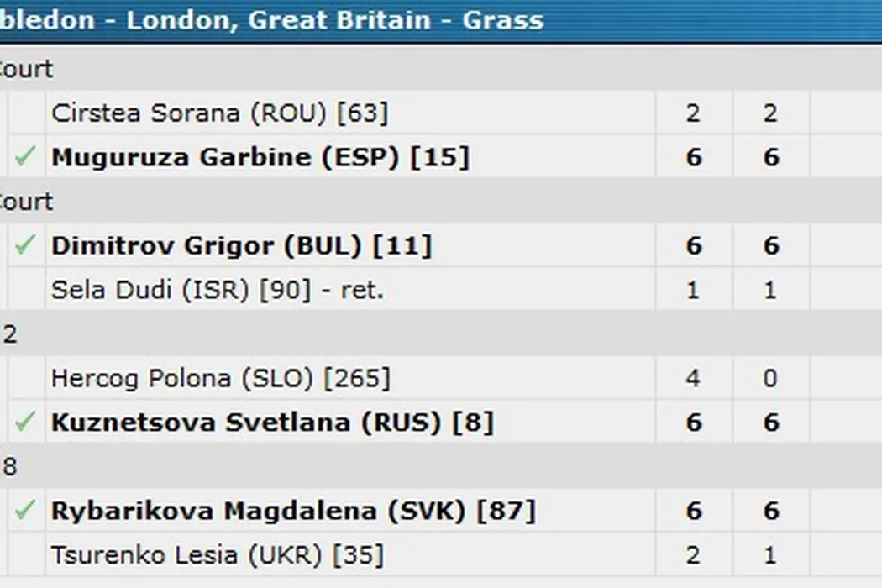The image size is (882, 588).
Task: Open Dimitrov Grigor (BUL) player name
Action: click(x=241, y=245)
